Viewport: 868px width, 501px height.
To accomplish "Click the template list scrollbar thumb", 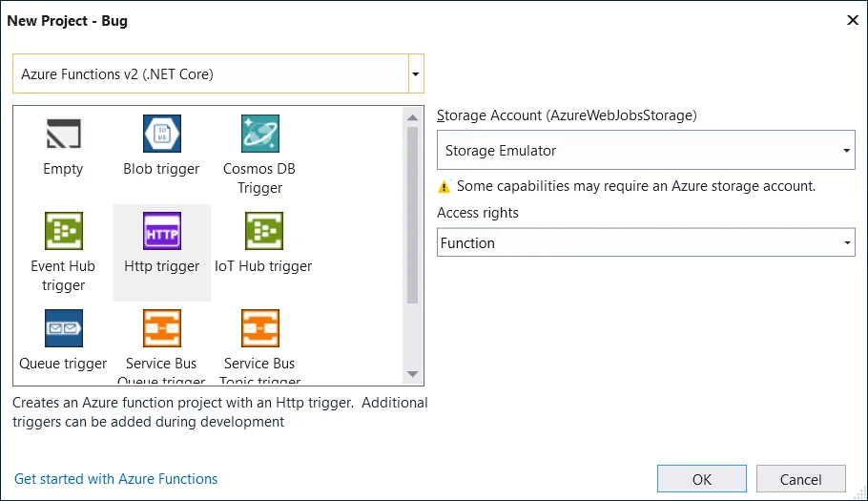I will (412, 215).
